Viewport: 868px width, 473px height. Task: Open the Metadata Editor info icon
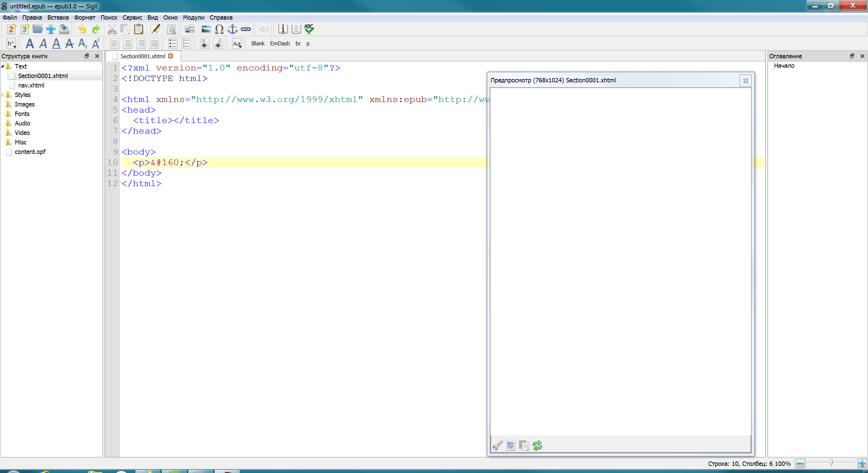[x=283, y=29]
